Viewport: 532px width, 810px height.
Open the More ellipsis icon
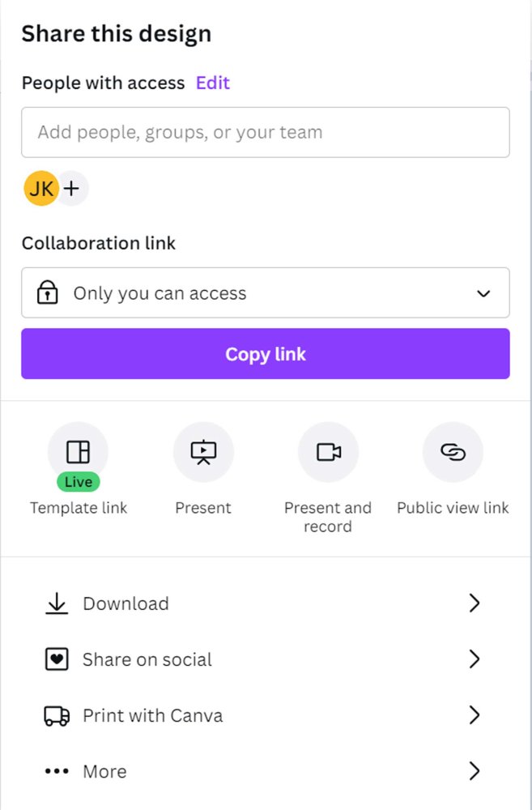point(55,771)
